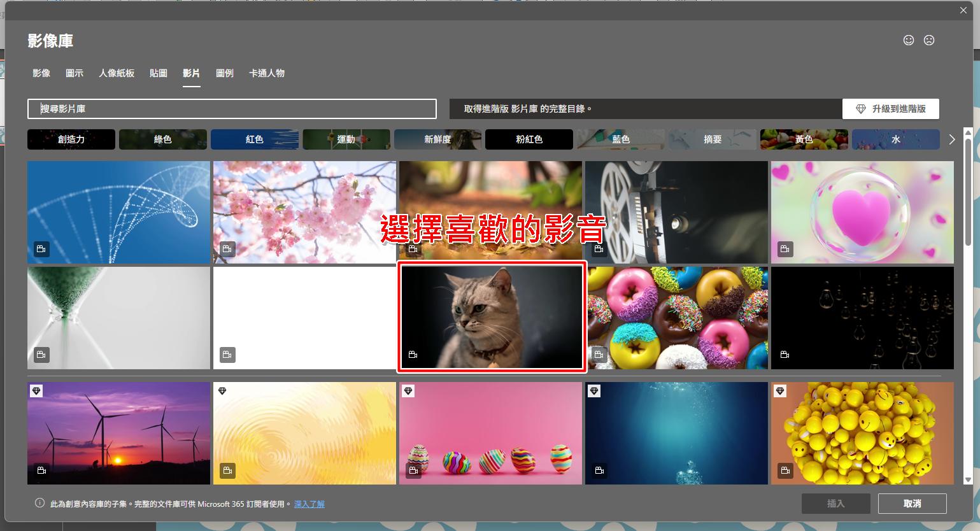Filter by the 新鮮度 category

pos(438,139)
